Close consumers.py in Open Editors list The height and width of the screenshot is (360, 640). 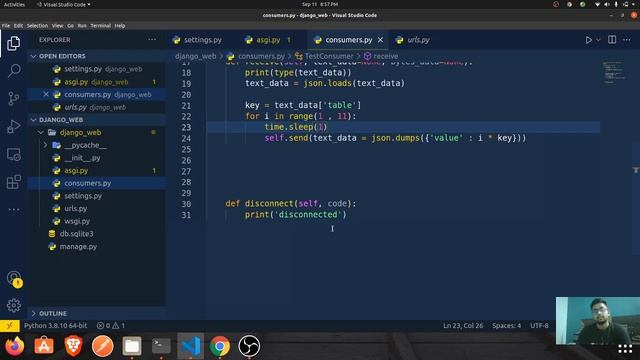point(46,94)
